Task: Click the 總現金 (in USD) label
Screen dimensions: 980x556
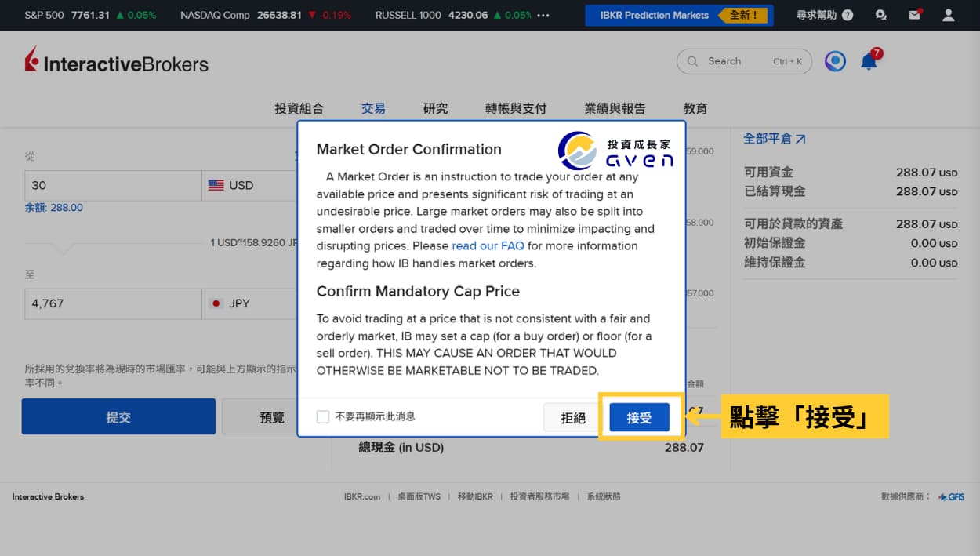Action: click(x=401, y=447)
